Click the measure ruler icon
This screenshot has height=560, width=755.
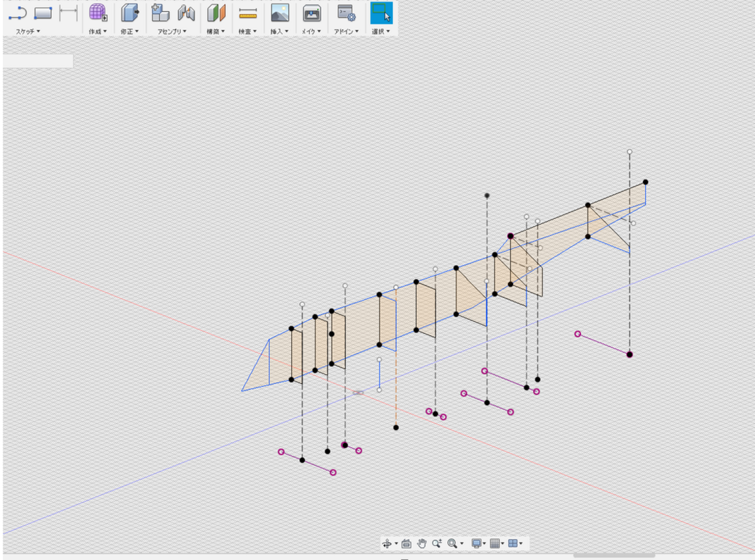pos(248,13)
